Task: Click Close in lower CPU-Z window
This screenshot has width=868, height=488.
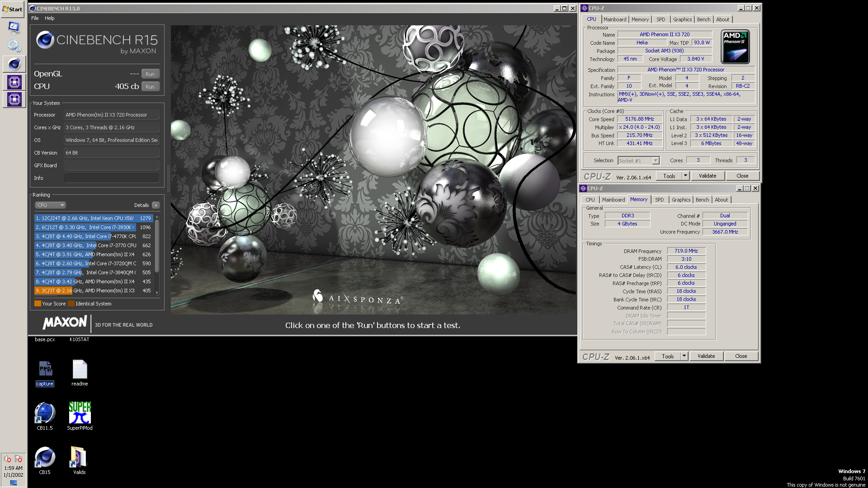Action: (x=741, y=357)
